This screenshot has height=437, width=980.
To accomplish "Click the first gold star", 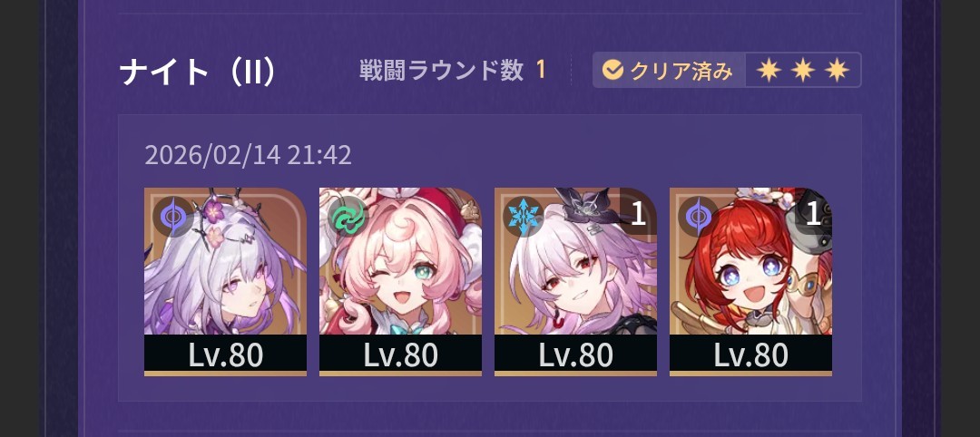I will coord(769,71).
